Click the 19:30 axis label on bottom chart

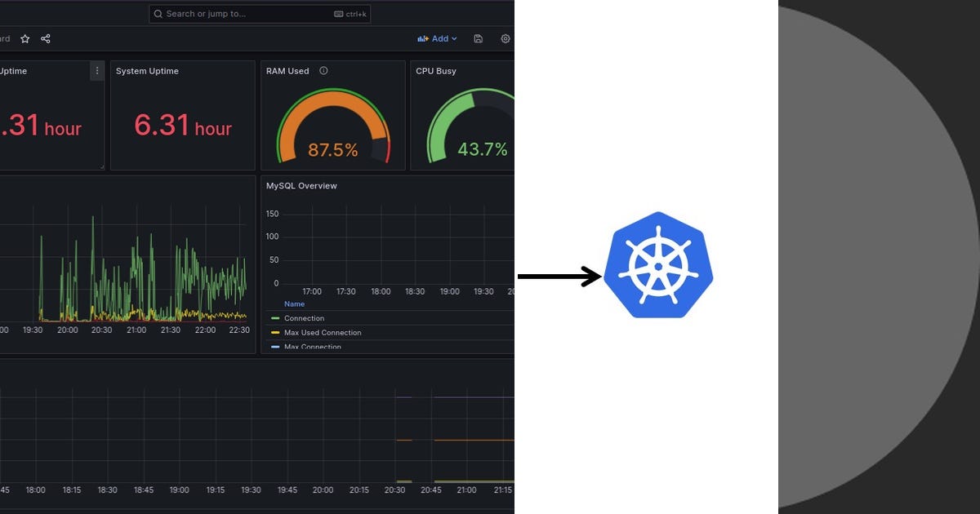coord(251,490)
